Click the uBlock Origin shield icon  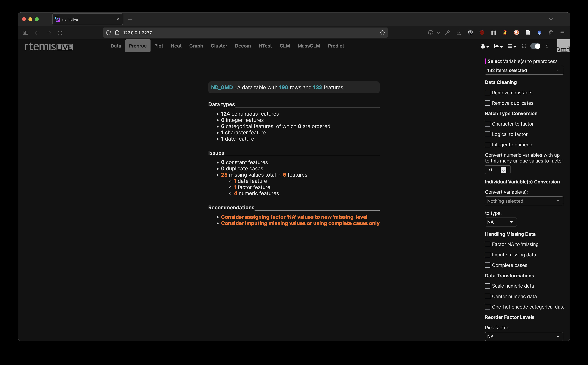tap(482, 33)
